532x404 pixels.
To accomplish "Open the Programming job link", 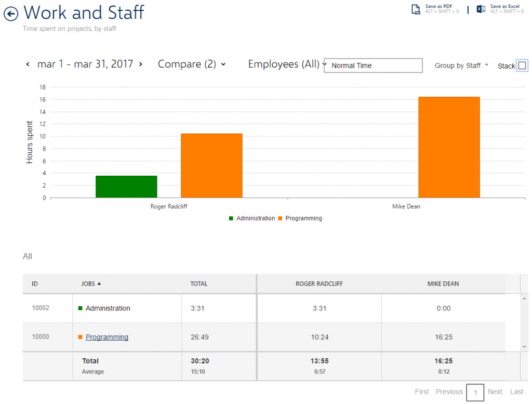I will tap(107, 337).
